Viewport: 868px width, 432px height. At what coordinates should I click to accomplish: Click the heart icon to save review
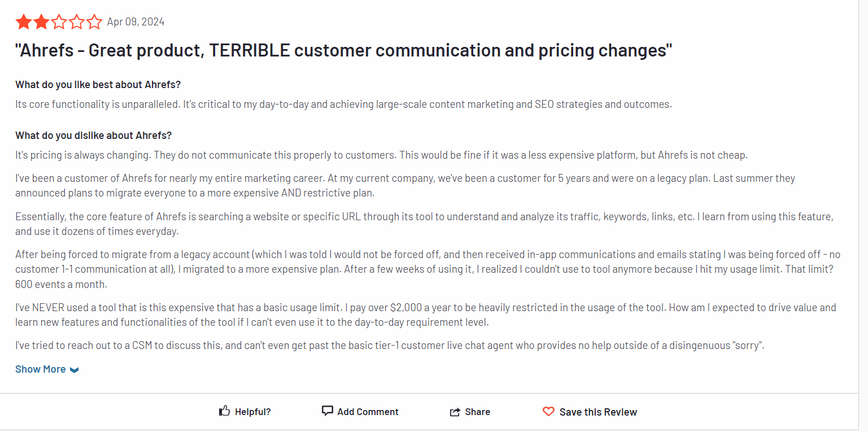click(548, 412)
